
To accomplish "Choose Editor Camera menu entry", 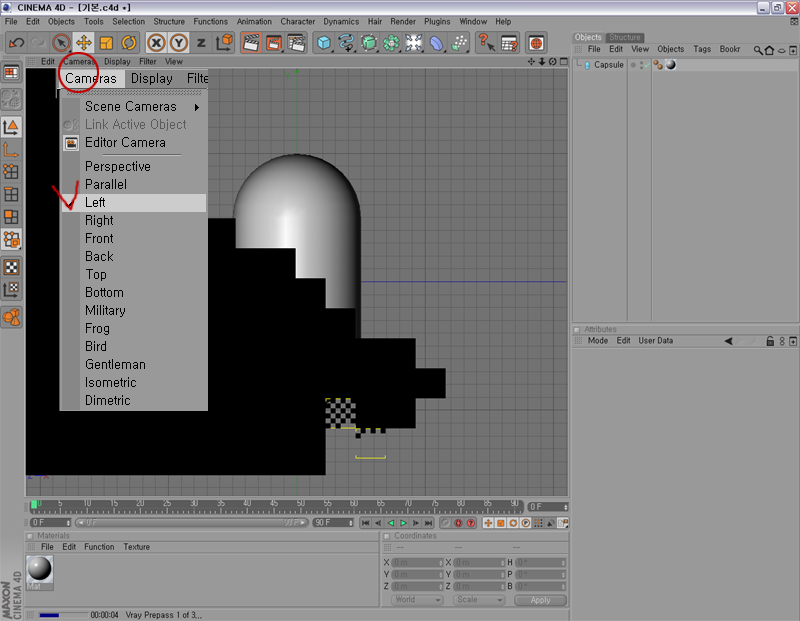I will (134, 142).
